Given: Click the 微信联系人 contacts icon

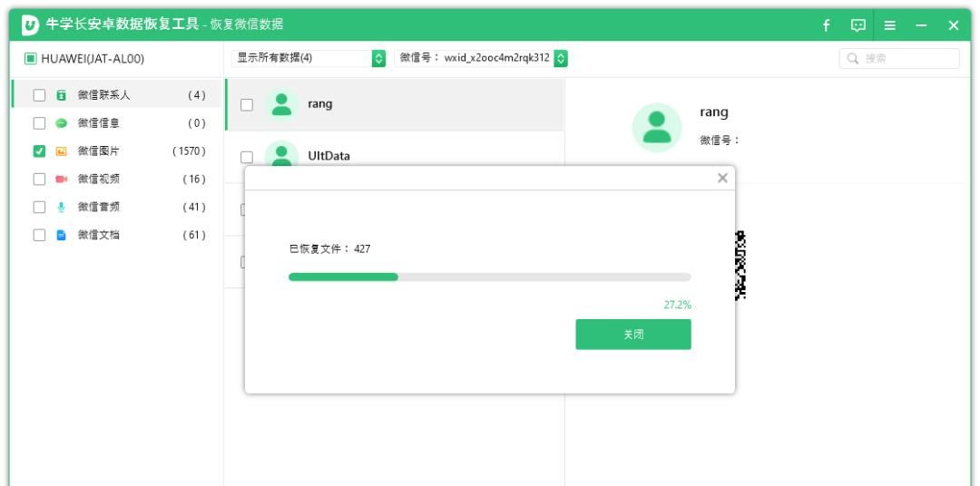Looking at the screenshot, I should tap(62, 95).
